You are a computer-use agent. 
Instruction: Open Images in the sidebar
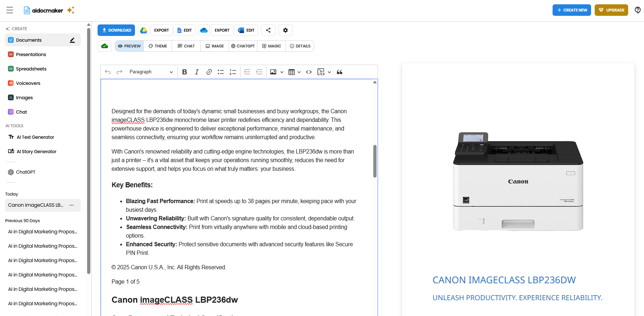pyautogui.click(x=43, y=98)
